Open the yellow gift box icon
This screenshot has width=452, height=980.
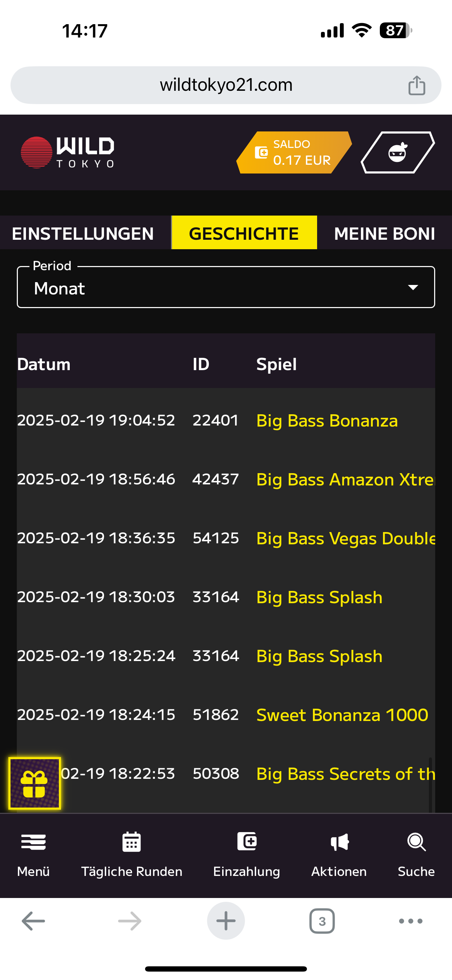[35, 783]
